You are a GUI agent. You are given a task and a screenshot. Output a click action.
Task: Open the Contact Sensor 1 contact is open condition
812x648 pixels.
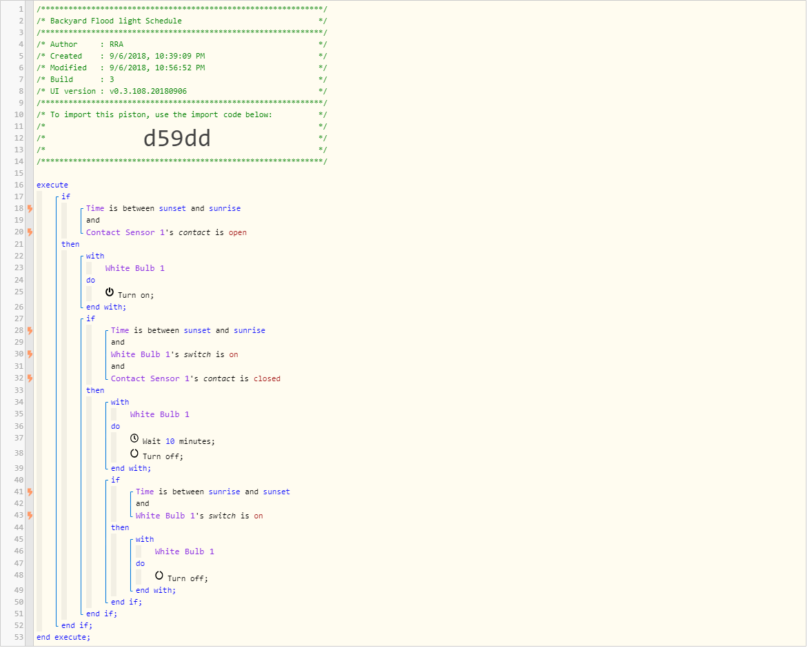tap(167, 233)
